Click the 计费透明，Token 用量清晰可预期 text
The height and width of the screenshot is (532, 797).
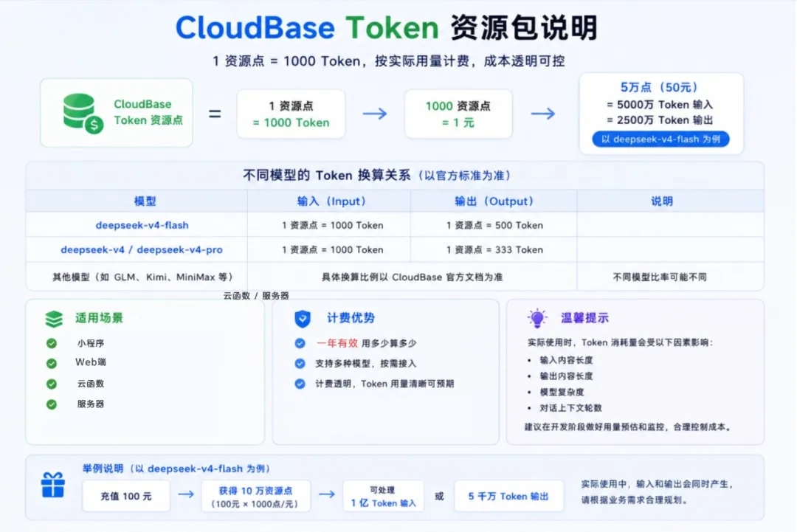click(384, 384)
